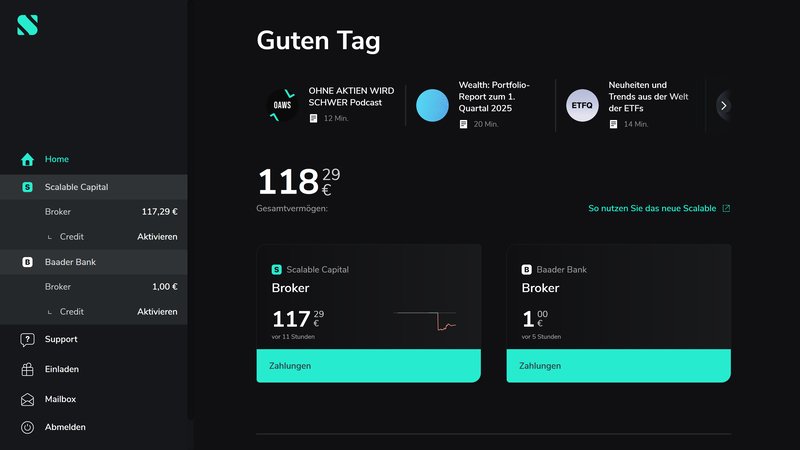800x450 pixels.
Task: Click the Baader Bank B icon in the sidebar
Action: (x=28, y=262)
